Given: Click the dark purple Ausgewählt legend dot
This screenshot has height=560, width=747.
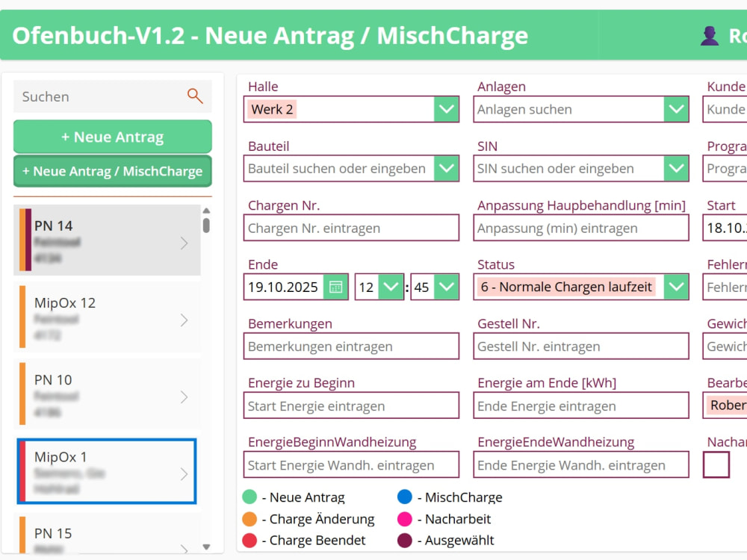Looking at the screenshot, I should tap(404, 541).
